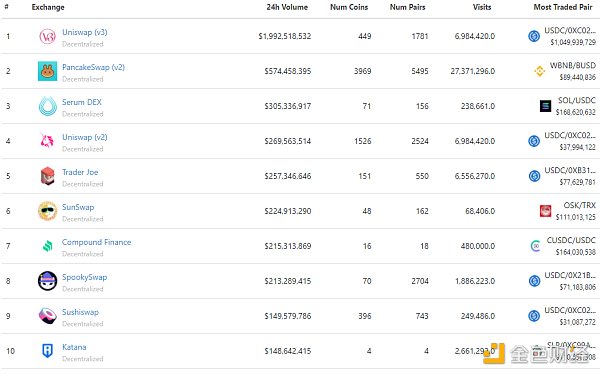Click the SpookySwap ghost logo

47,281
